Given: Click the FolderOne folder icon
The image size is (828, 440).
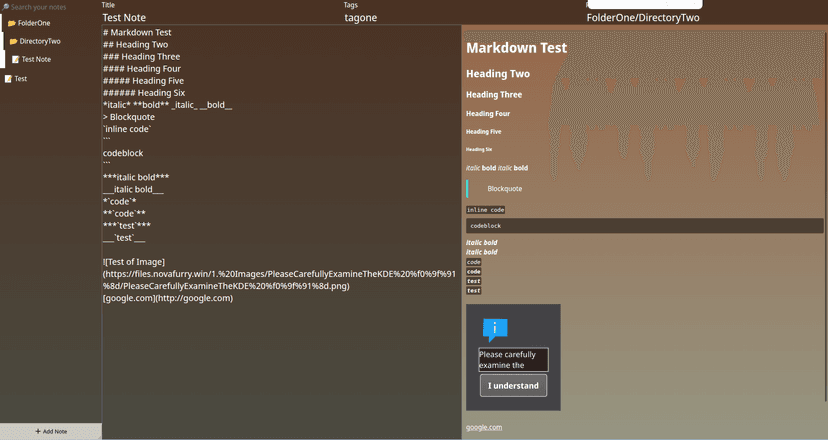Looking at the screenshot, I should (x=12, y=23).
